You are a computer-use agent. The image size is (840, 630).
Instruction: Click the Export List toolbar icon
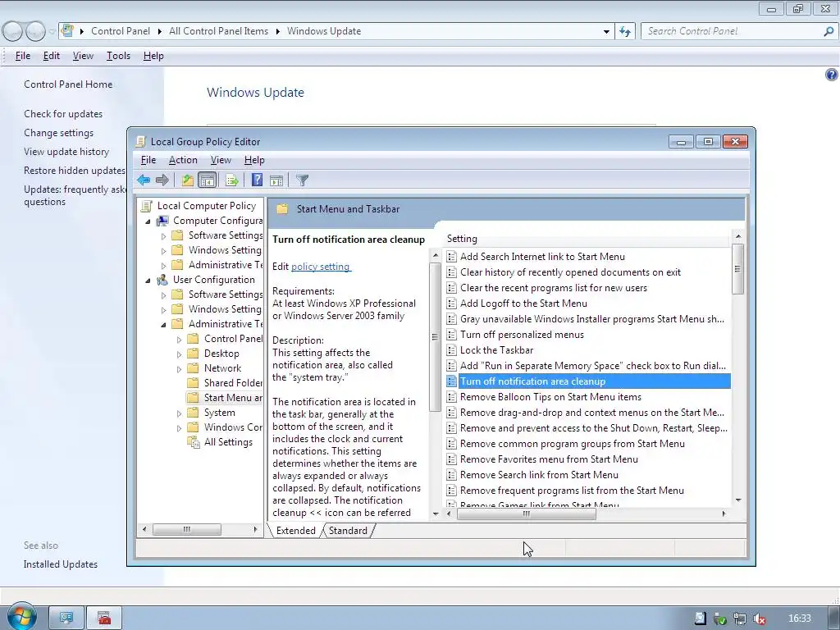232,180
